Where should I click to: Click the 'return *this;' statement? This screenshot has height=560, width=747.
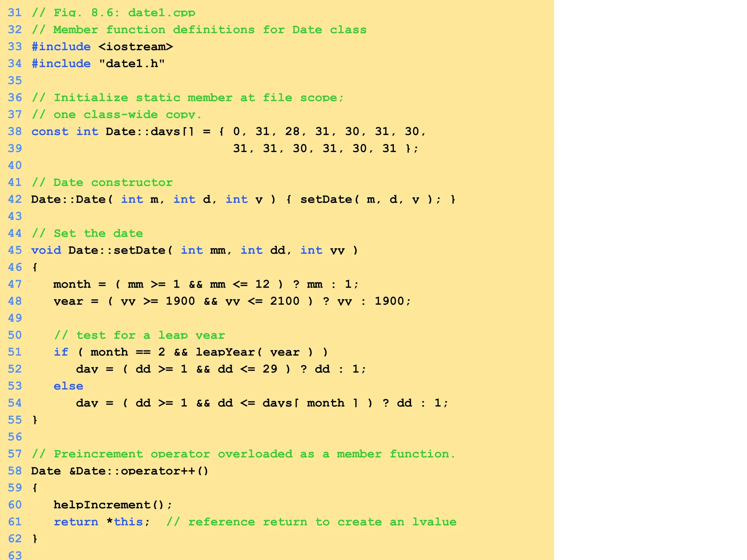point(102,522)
